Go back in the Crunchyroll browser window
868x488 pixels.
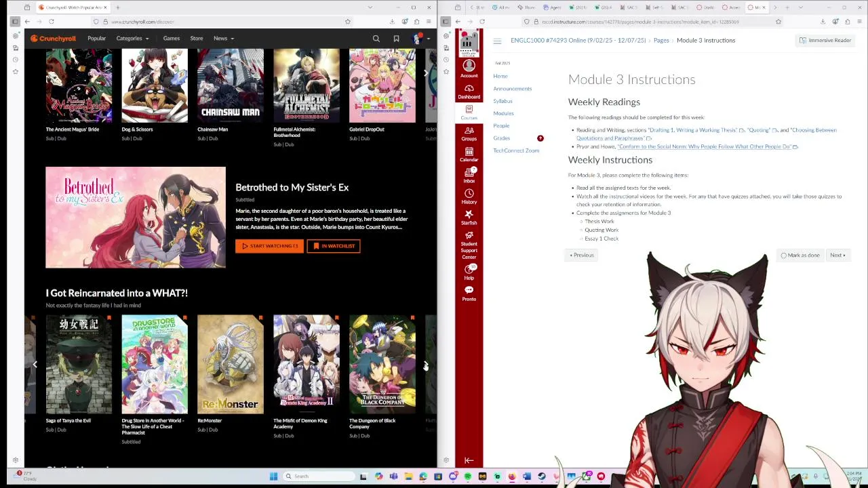pos(27,22)
